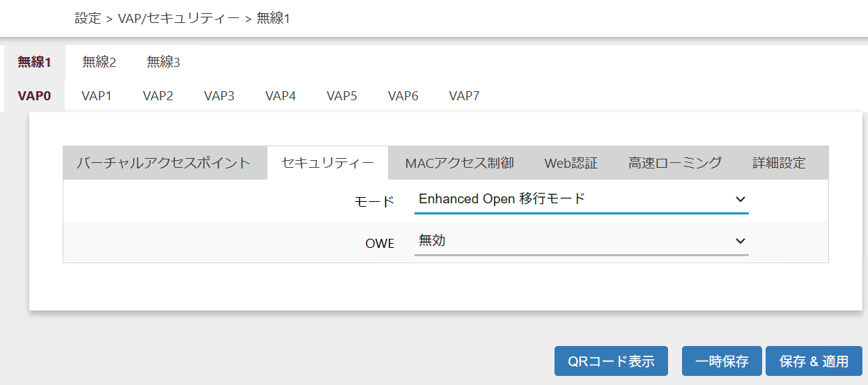Select the VAP7 tab
The width and height of the screenshot is (868, 385).
pyautogui.click(x=464, y=95)
